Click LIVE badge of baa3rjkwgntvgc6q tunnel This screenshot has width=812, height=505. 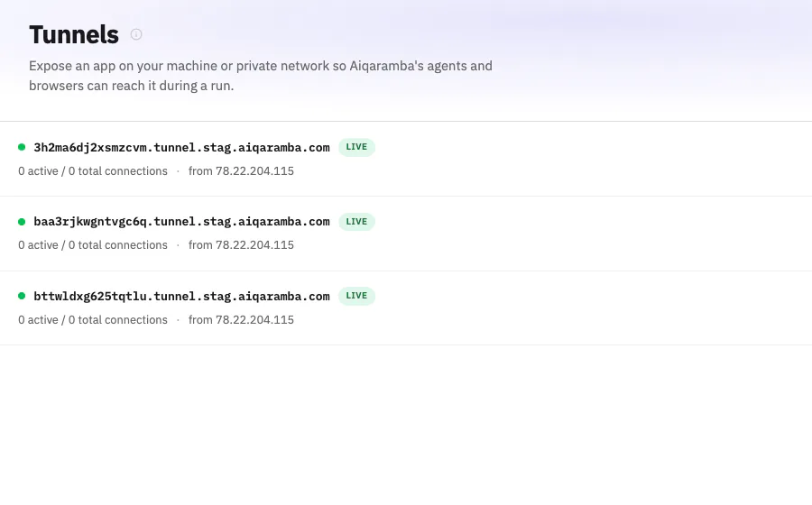pos(356,222)
